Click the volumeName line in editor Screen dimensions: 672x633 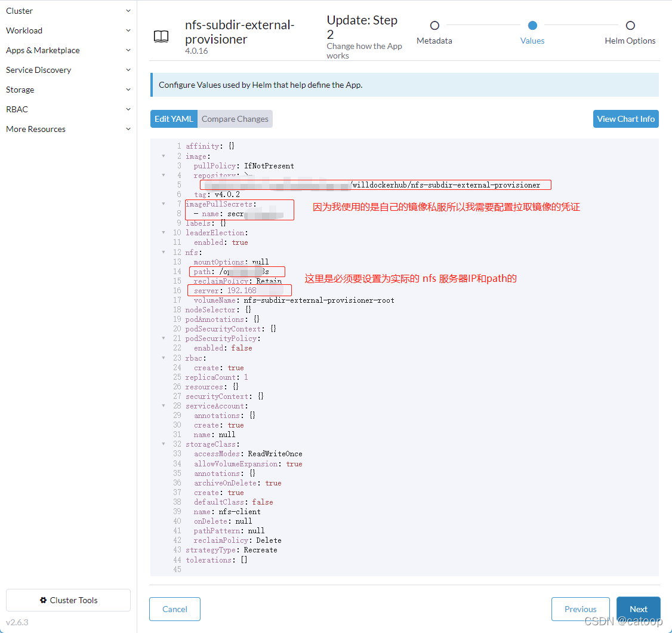point(294,300)
